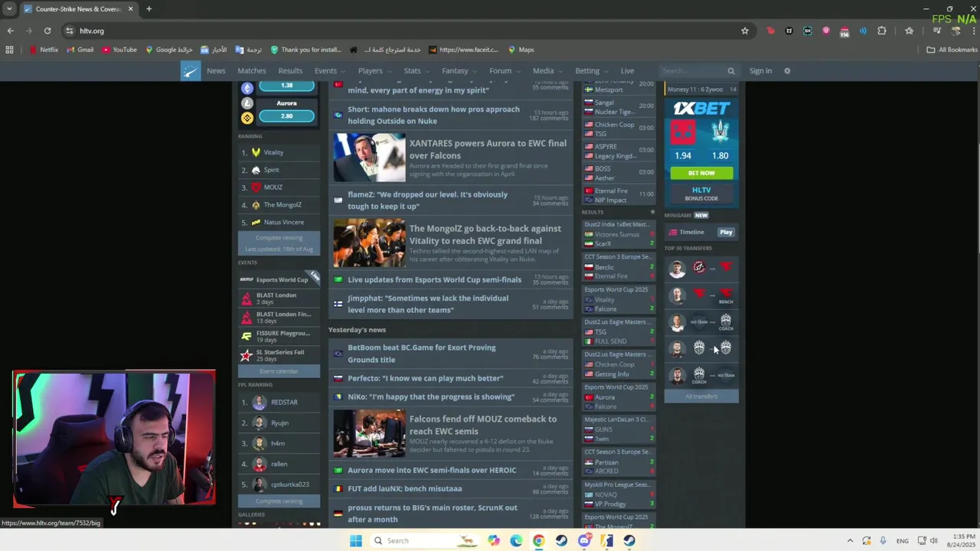Click the Event calendar button
980x551 pixels.
[279, 372]
